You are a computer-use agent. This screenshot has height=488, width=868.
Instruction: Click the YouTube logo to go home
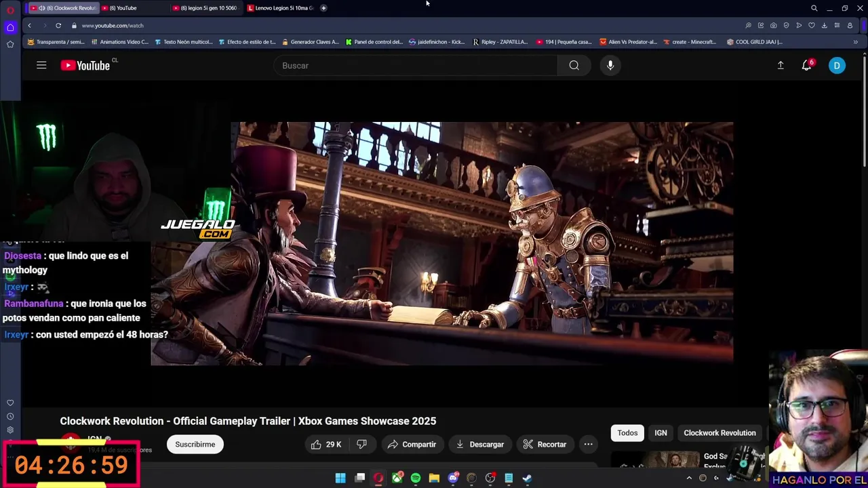(x=85, y=65)
